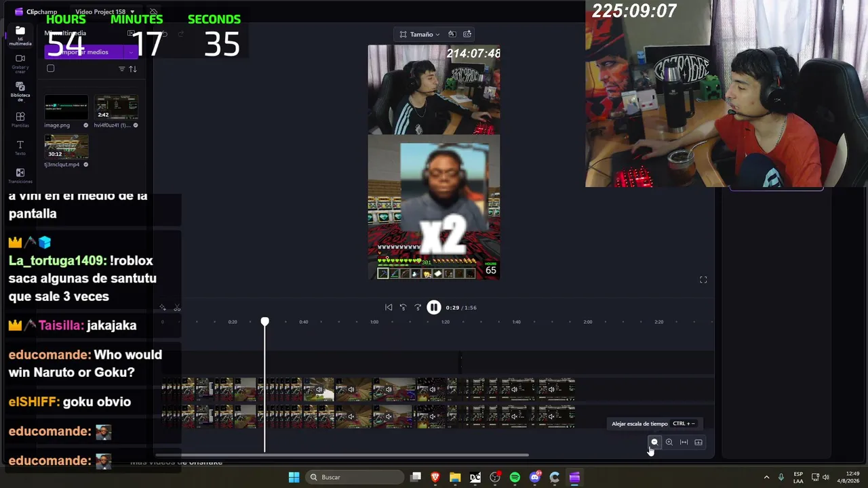Click the cloud sync status icon
868x488 pixels.
[154, 12]
